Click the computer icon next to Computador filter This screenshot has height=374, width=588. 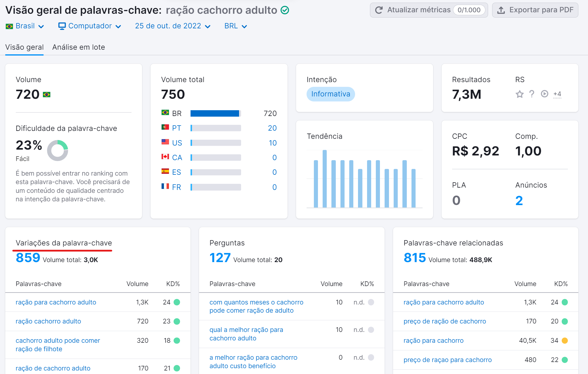click(x=62, y=26)
